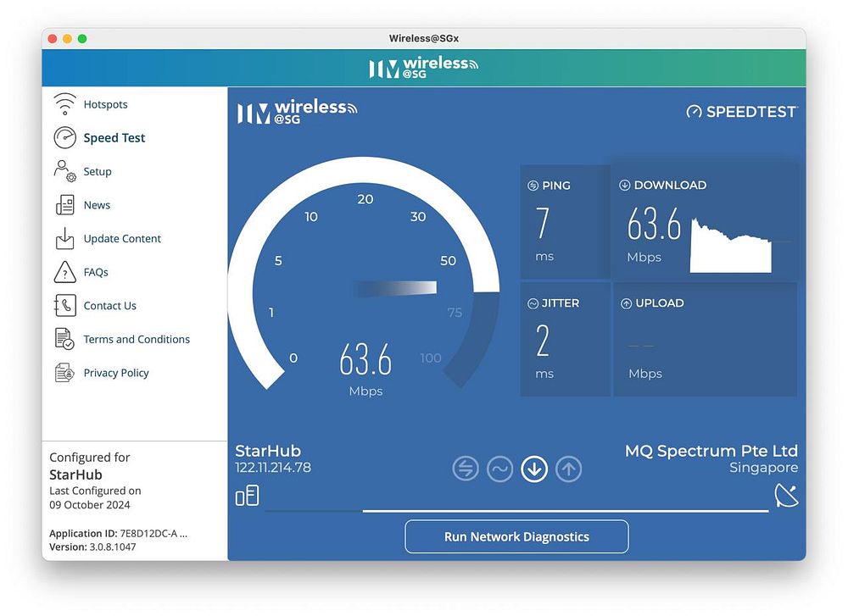
Task: Click the SPEEDTEST logo
Action: (742, 111)
